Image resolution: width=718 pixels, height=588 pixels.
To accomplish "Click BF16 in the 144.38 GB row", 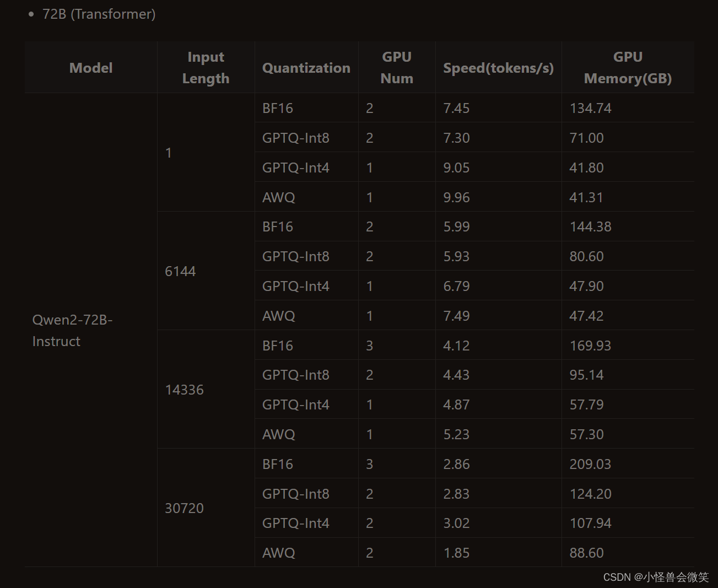I will pyautogui.click(x=277, y=226).
